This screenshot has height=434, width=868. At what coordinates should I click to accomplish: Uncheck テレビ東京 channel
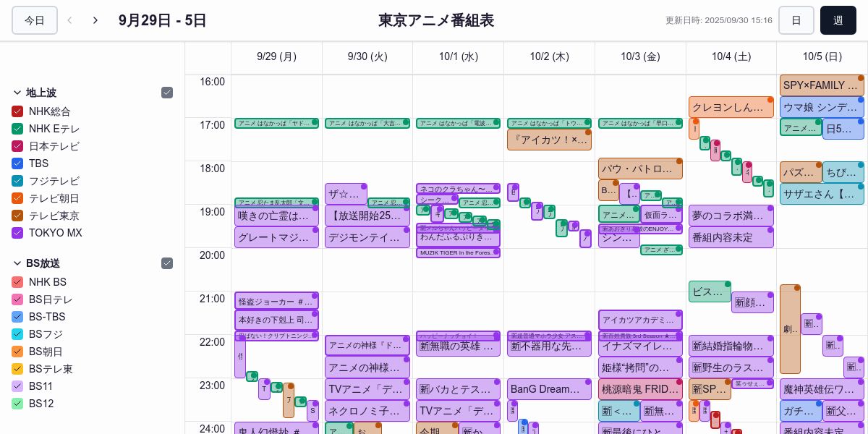(17, 216)
